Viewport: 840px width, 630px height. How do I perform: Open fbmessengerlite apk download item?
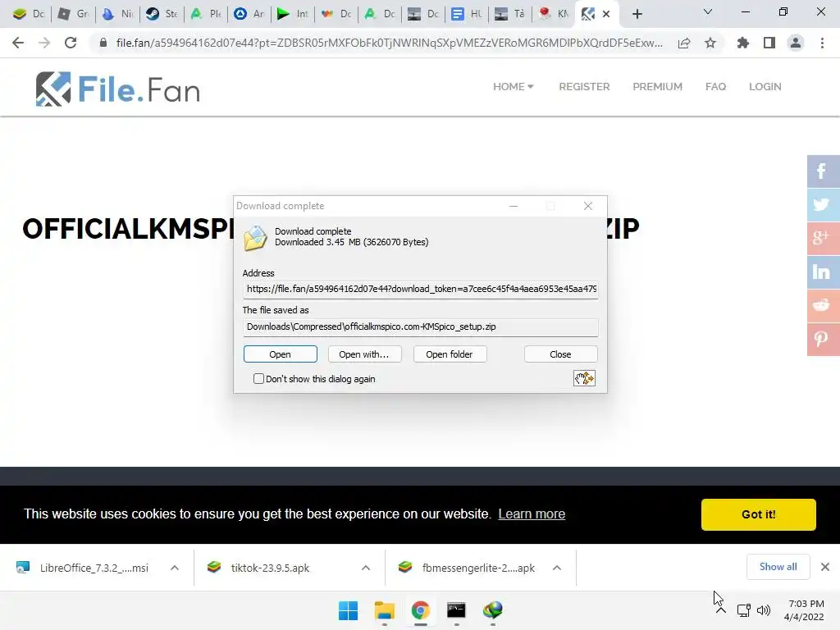point(466,568)
